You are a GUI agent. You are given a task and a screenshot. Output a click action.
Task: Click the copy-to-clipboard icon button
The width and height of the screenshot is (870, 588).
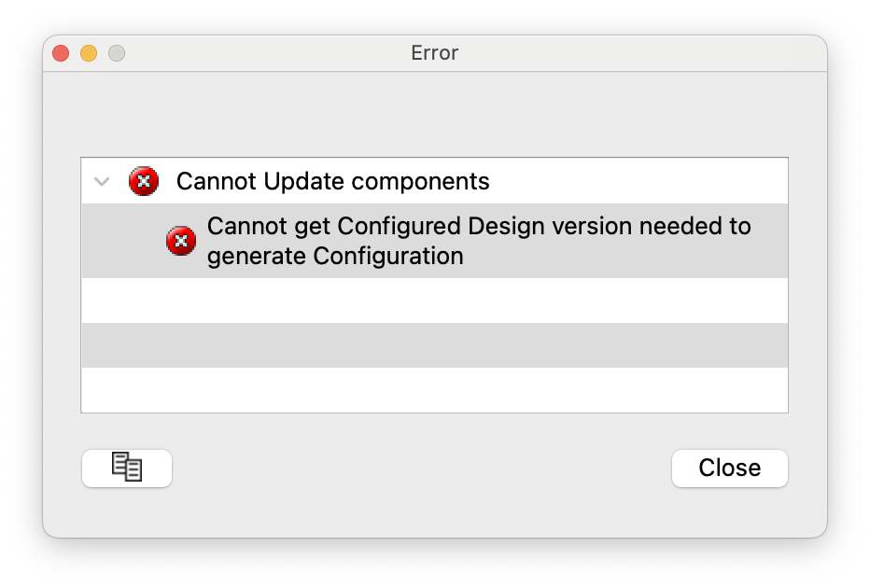click(127, 468)
